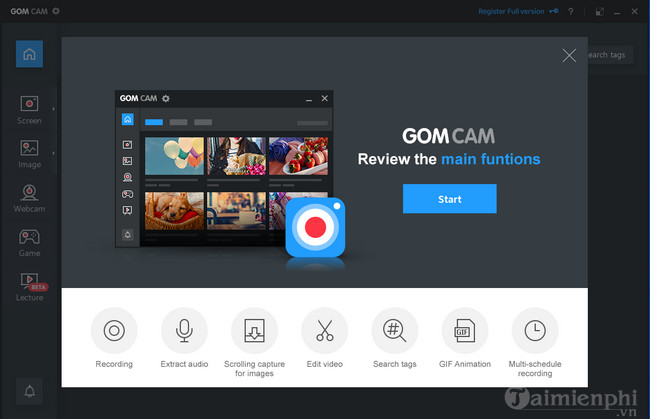Click the balloons thumbnail in preview
The width and height of the screenshot is (650, 419).
[175, 156]
